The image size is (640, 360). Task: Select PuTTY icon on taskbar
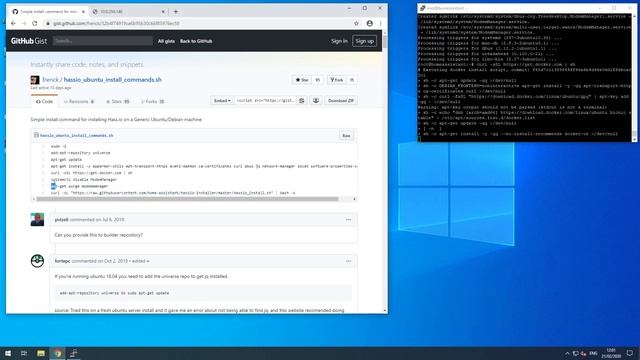coord(74,353)
